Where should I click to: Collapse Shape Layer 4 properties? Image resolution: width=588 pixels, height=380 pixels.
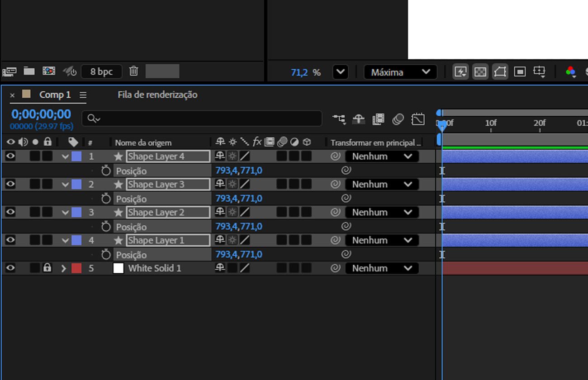(65, 157)
